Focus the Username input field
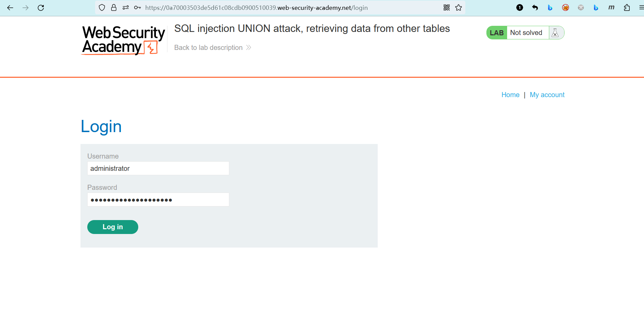The image size is (644, 325). coord(158,168)
